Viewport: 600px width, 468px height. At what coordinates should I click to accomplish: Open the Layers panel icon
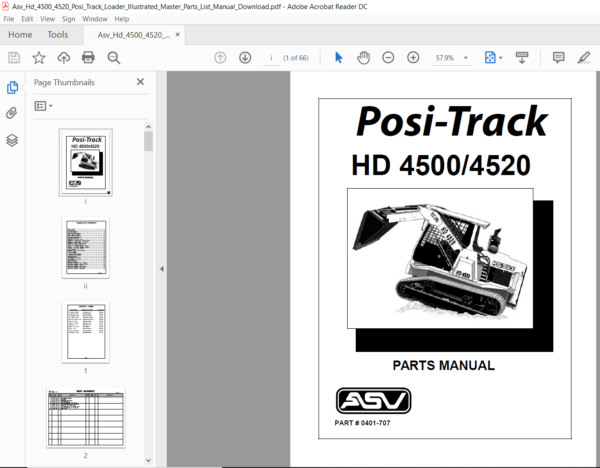[x=12, y=140]
